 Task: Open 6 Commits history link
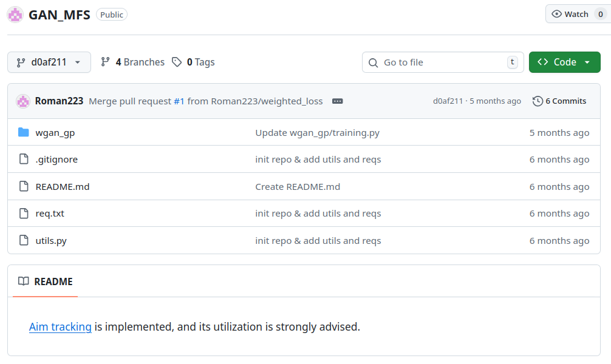click(x=559, y=101)
